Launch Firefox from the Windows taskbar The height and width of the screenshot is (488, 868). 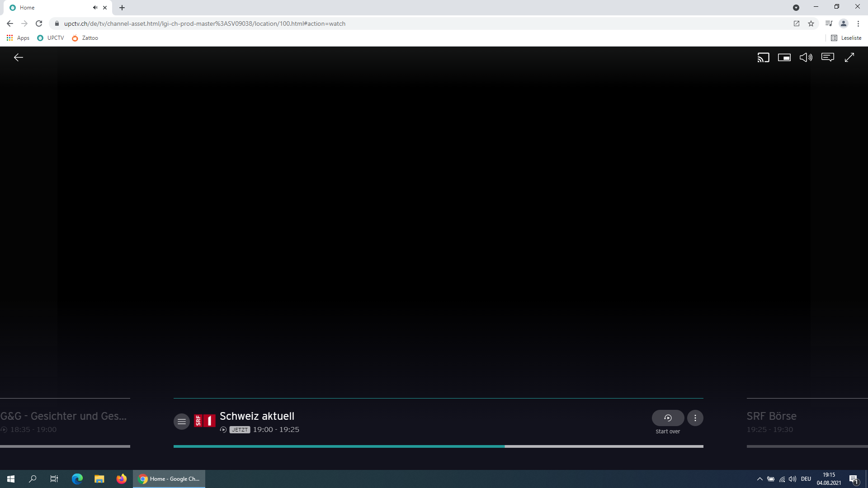click(x=121, y=479)
